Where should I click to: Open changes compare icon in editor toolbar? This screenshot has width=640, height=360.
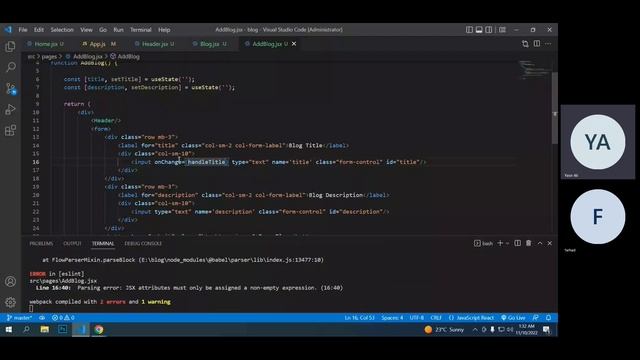point(525,44)
